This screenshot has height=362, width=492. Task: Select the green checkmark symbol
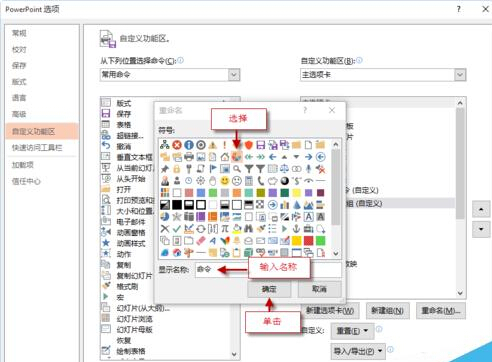coord(177,229)
